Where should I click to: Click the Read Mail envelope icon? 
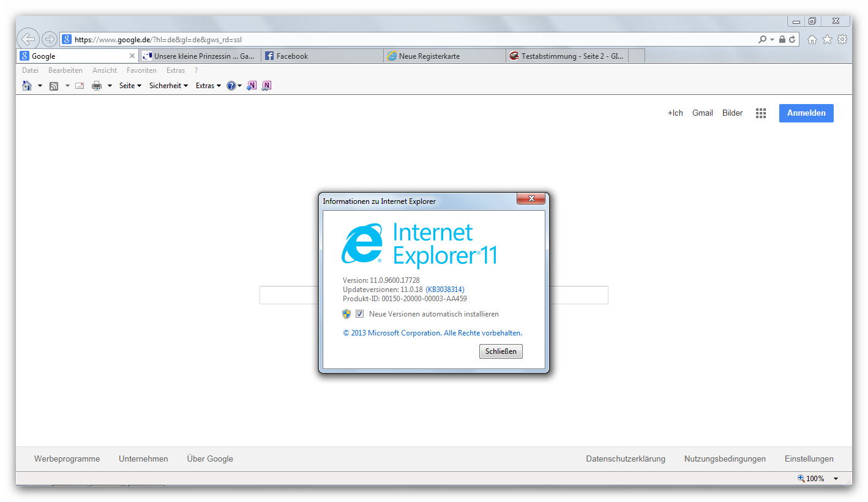pos(80,86)
